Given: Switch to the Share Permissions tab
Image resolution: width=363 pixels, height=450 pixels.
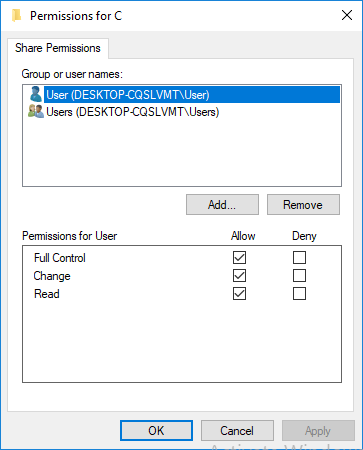Looking at the screenshot, I should (58, 48).
